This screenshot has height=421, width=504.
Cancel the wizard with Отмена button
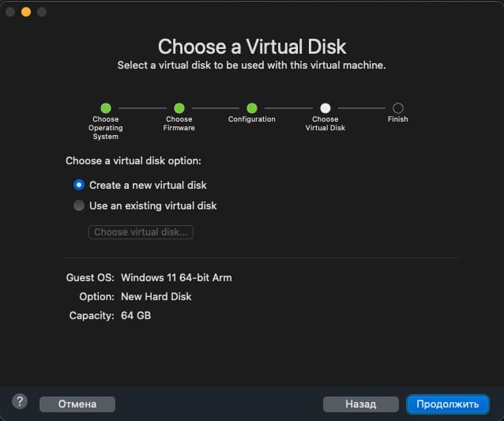(77, 404)
